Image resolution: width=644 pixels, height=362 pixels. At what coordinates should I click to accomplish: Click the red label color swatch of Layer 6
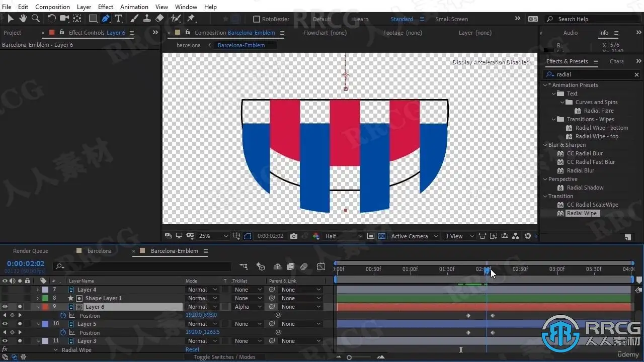click(45, 307)
